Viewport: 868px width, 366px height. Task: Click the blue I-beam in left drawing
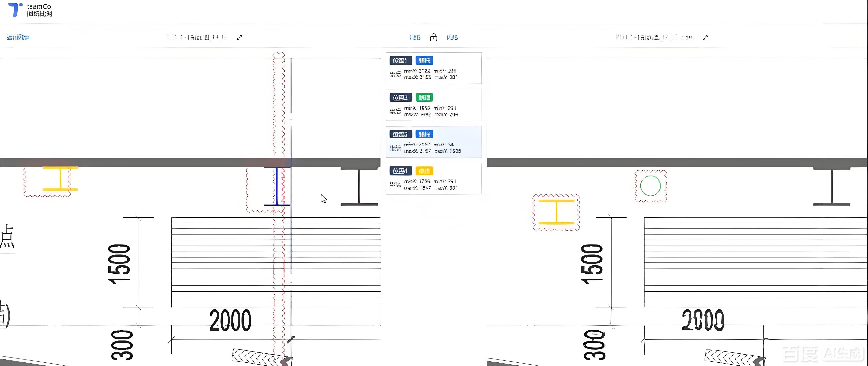(x=277, y=186)
